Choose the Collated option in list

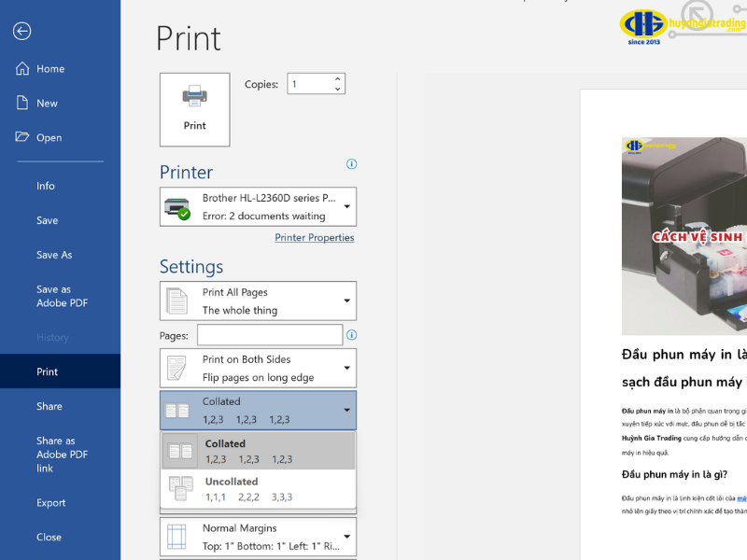[258, 451]
